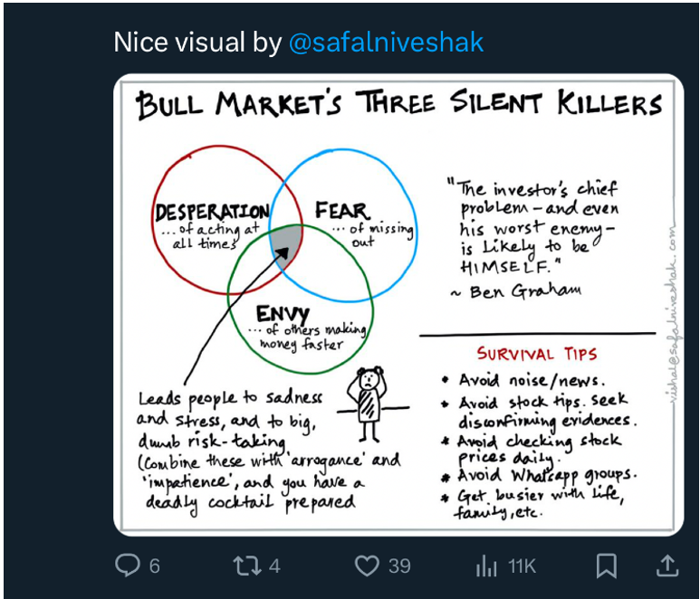The height and width of the screenshot is (599, 700).
Task: Click the share upload arrow icon
Action: (x=666, y=566)
